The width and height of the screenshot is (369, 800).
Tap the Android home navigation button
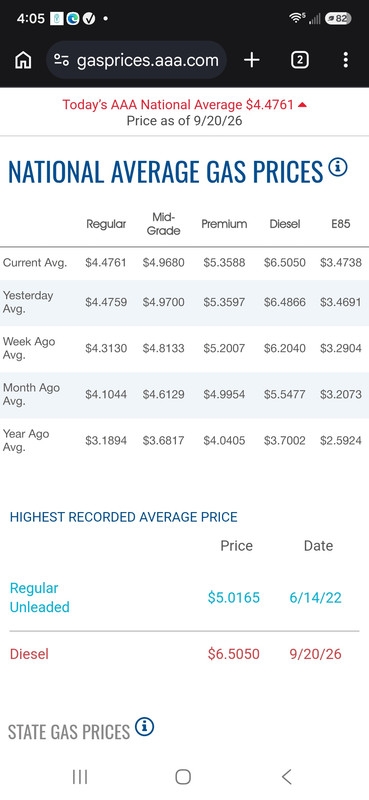[183, 777]
